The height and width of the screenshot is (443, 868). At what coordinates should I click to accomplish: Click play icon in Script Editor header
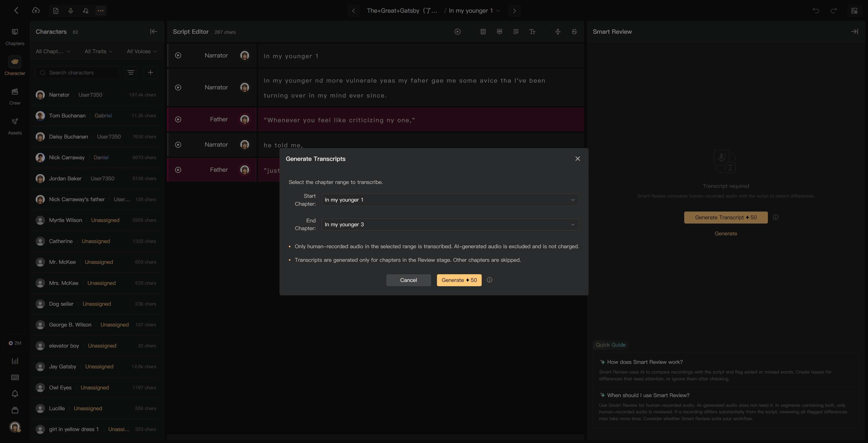pyautogui.click(x=457, y=31)
